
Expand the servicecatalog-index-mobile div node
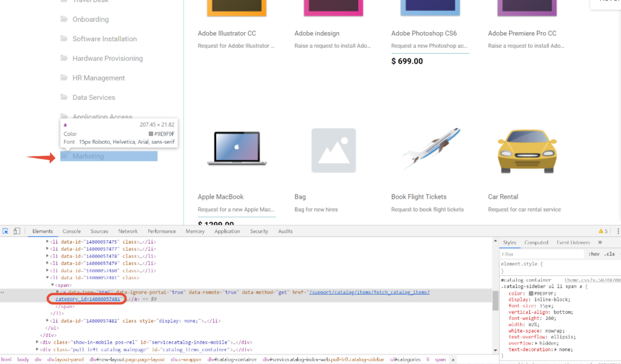[x=37, y=342]
